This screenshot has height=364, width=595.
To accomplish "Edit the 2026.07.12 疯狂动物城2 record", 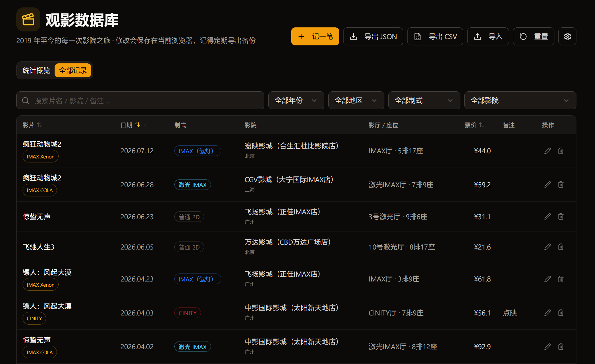I will pos(548,151).
